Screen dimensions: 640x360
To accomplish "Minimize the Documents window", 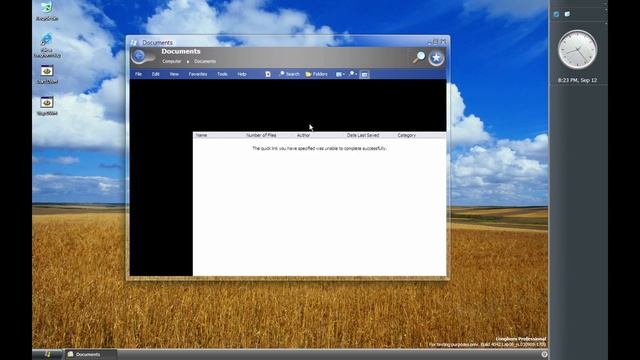I will (429, 42).
